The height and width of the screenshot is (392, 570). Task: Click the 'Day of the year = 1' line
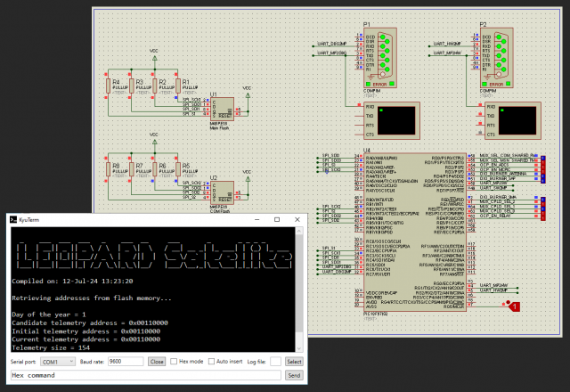[49, 314]
